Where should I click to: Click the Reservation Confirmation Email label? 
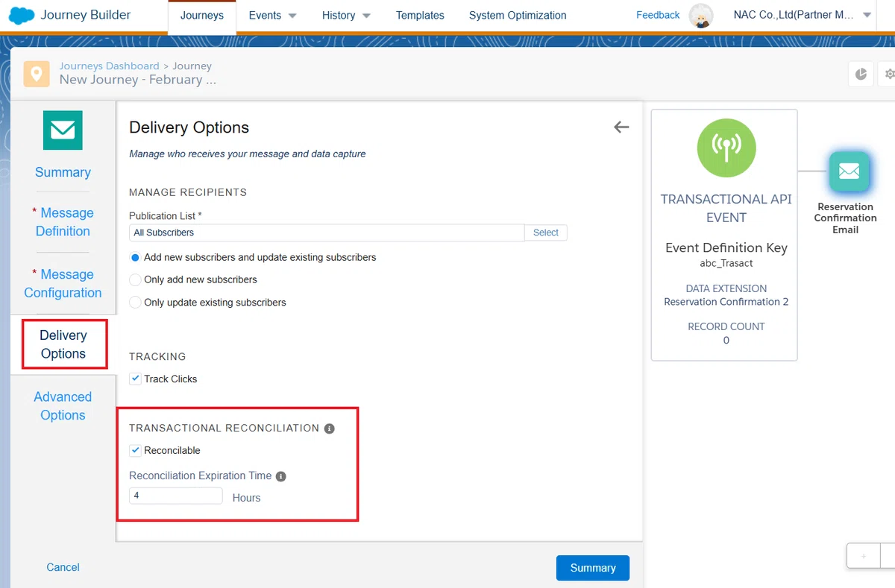pos(845,218)
